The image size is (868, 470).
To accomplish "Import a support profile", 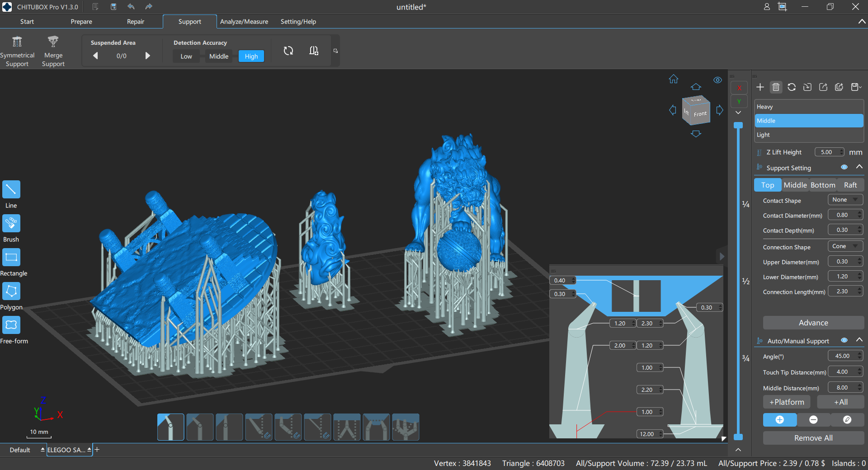I will pyautogui.click(x=807, y=87).
